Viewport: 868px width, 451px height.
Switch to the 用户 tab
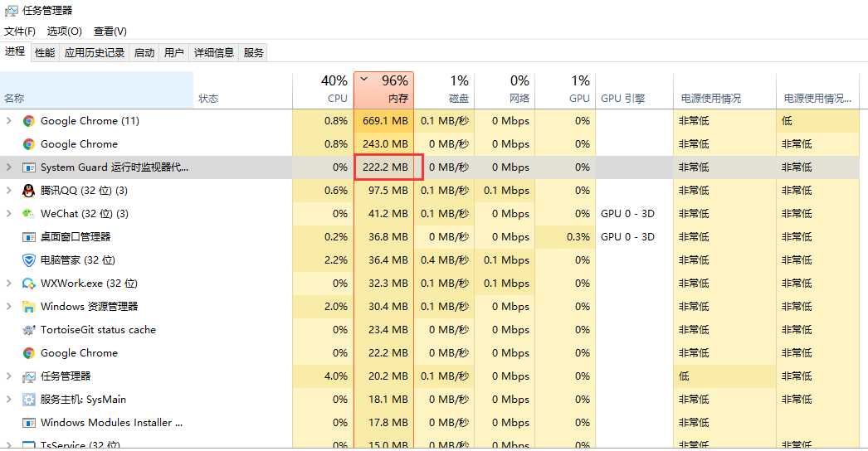click(173, 52)
